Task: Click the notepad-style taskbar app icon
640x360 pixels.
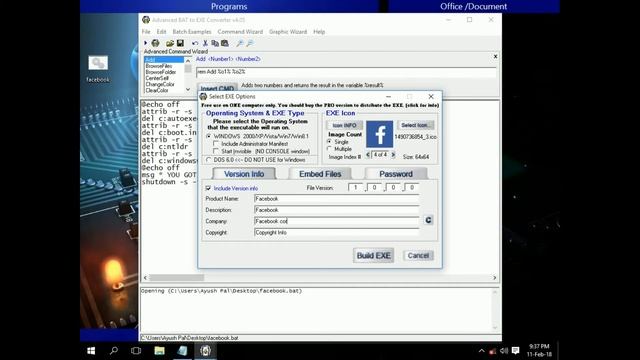Action: (182, 351)
